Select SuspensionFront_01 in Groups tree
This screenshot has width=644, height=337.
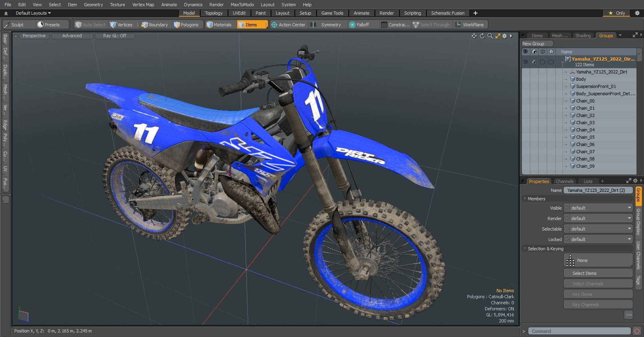coord(596,86)
